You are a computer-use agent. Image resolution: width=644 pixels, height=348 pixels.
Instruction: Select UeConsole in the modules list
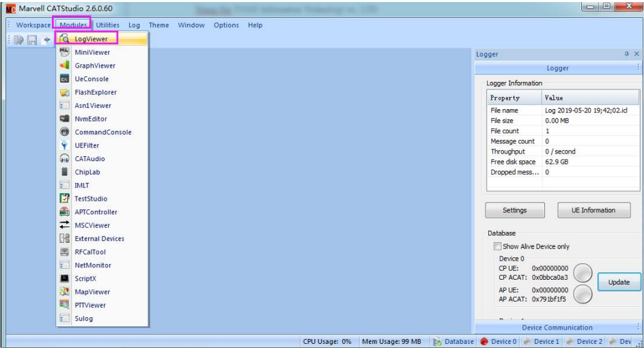pos(91,79)
